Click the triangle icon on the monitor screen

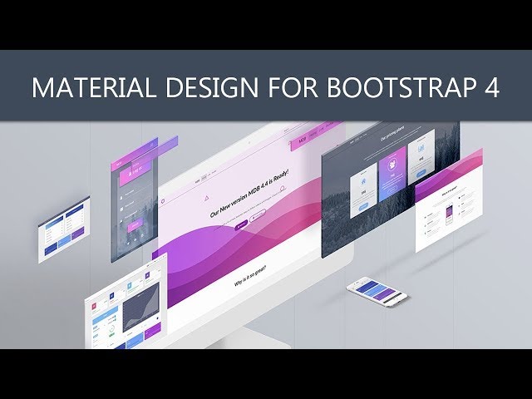coord(206,198)
